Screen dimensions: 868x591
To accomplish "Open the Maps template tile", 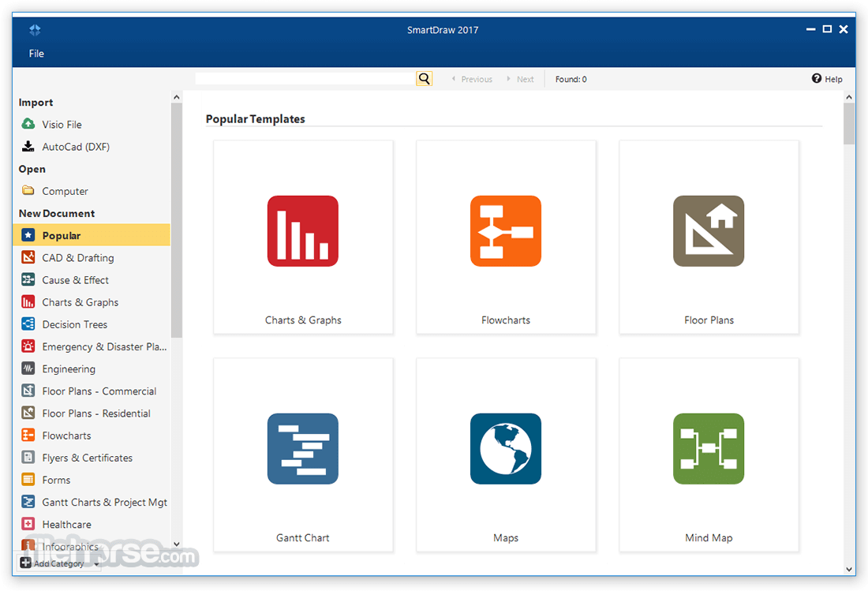I will (506, 454).
